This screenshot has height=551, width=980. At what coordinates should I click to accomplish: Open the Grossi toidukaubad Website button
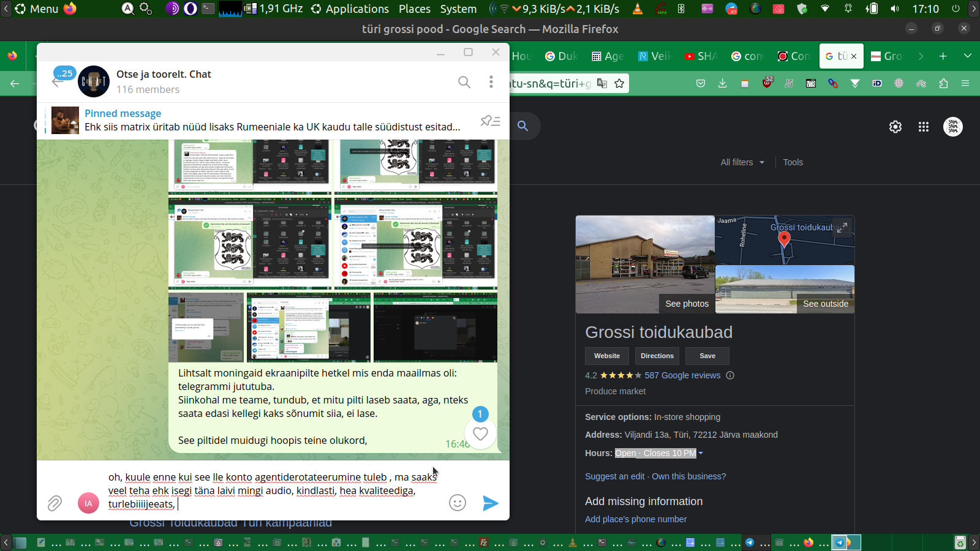607,356
